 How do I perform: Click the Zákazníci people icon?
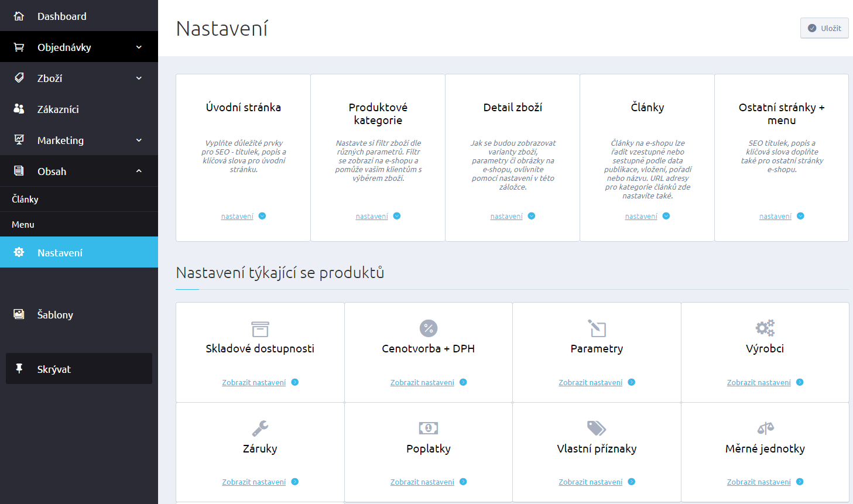coord(19,109)
